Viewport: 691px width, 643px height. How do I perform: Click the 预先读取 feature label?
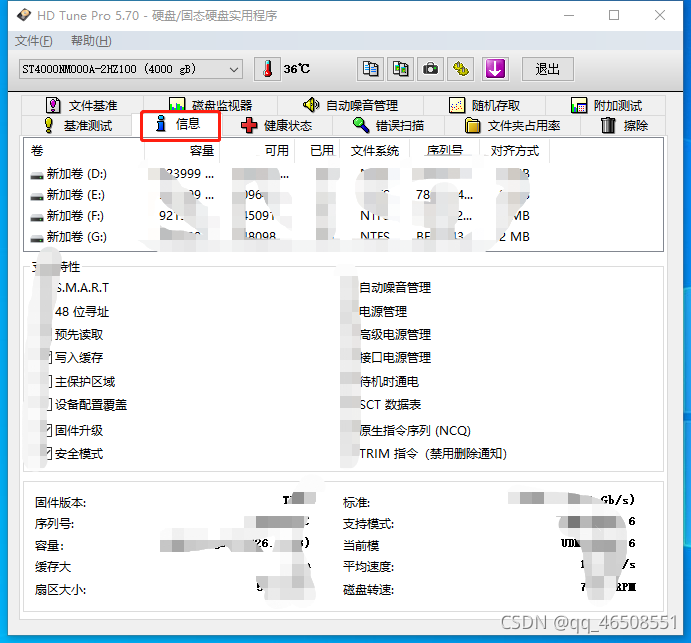[x=79, y=335]
